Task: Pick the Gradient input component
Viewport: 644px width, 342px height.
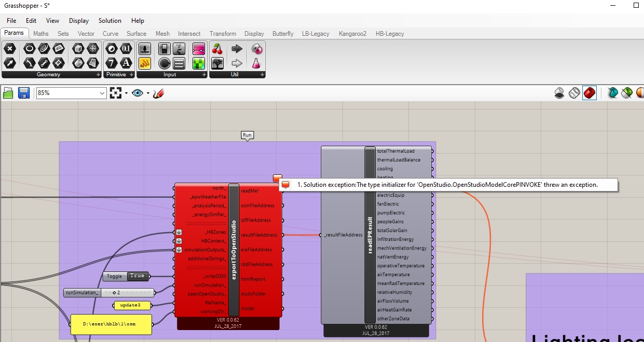Action: click(x=199, y=49)
